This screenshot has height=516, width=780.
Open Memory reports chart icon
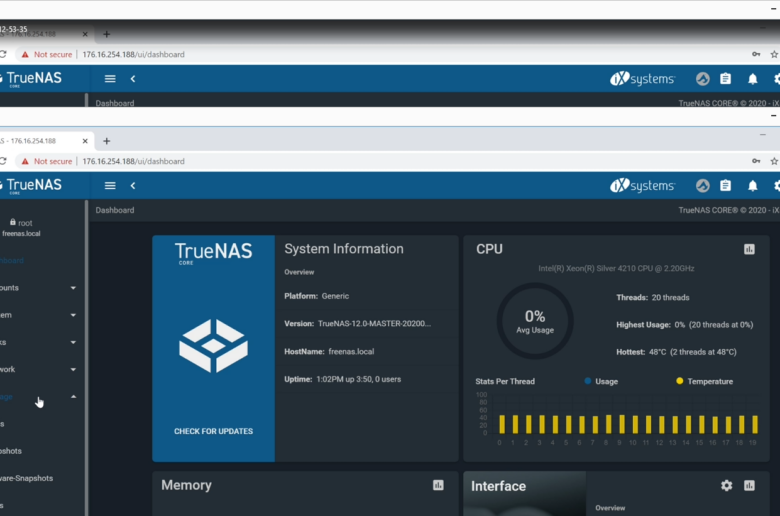[438, 485]
